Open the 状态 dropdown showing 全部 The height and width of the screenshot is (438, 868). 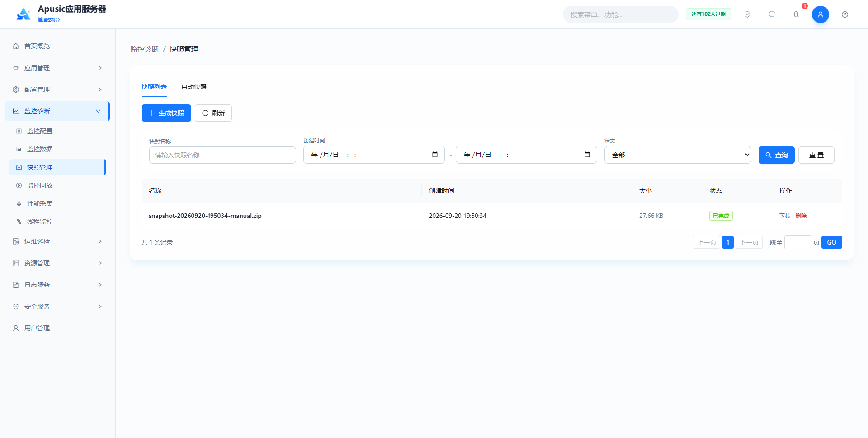tap(678, 155)
